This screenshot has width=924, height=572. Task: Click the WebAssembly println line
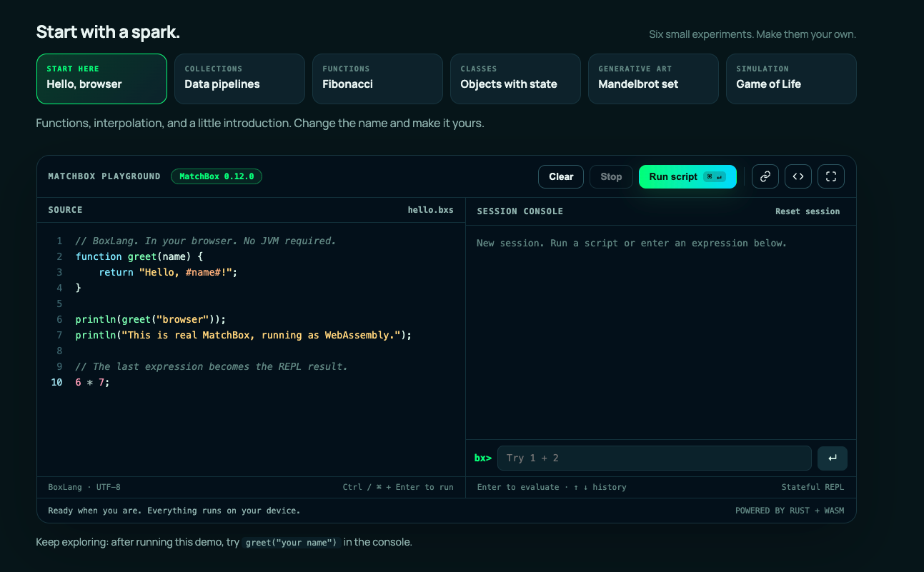(244, 335)
